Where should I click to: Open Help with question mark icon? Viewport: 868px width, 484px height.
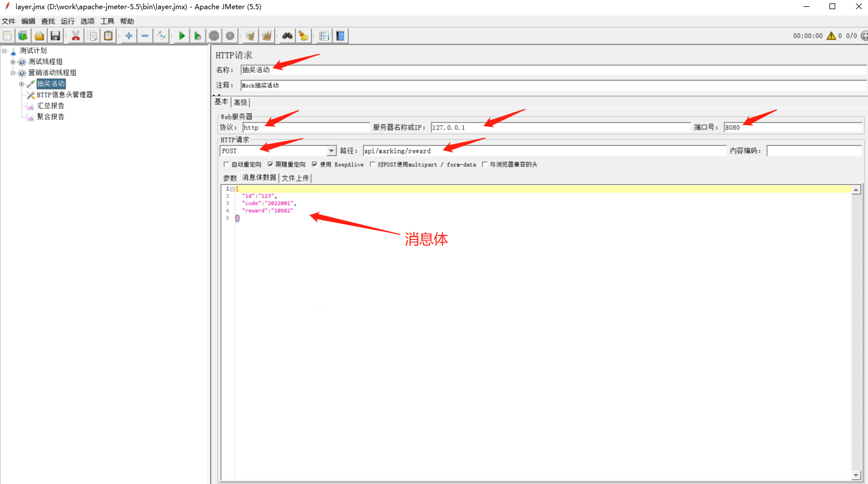(x=341, y=36)
